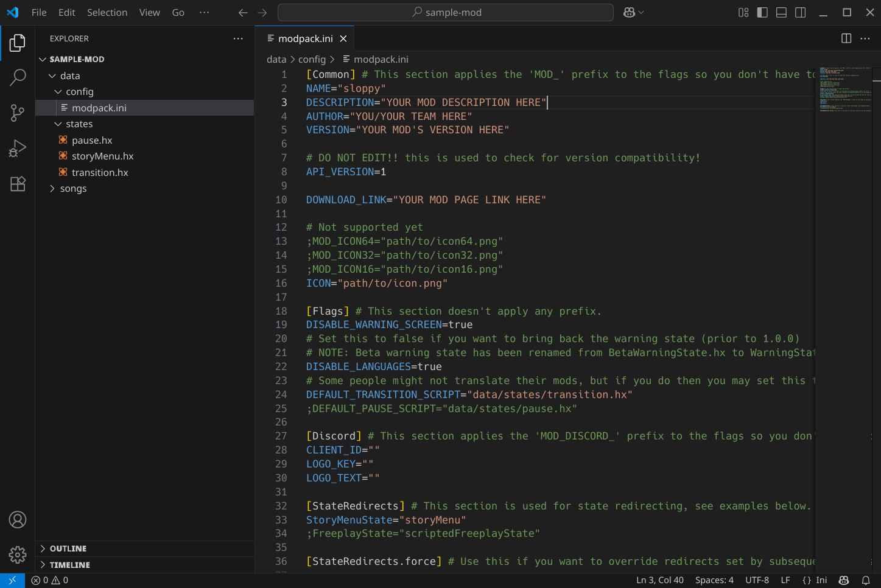Click the NAME="sloppy" line

tap(346, 88)
